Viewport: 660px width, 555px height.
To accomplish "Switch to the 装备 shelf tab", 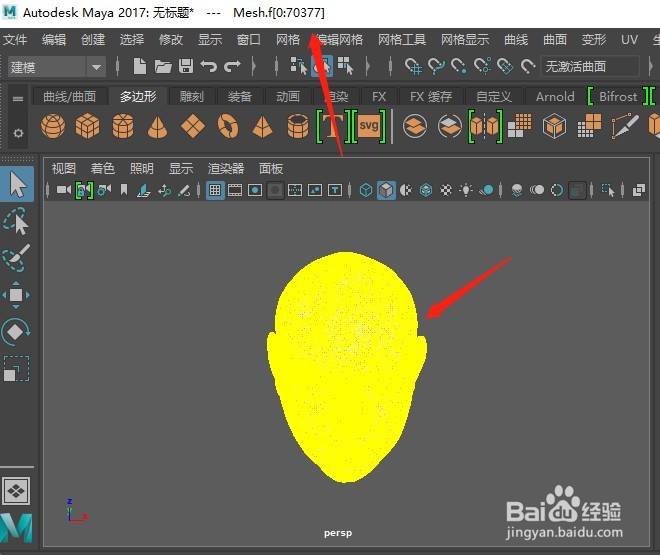I will click(x=240, y=97).
